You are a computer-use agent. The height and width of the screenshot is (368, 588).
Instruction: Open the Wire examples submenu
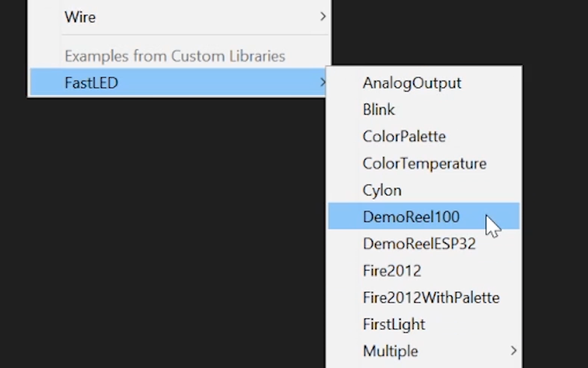80,17
